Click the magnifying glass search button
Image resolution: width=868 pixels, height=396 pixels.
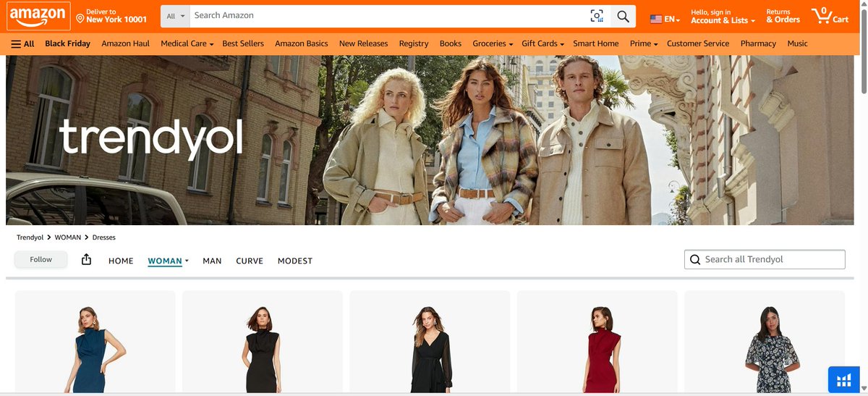(x=623, y=16)
